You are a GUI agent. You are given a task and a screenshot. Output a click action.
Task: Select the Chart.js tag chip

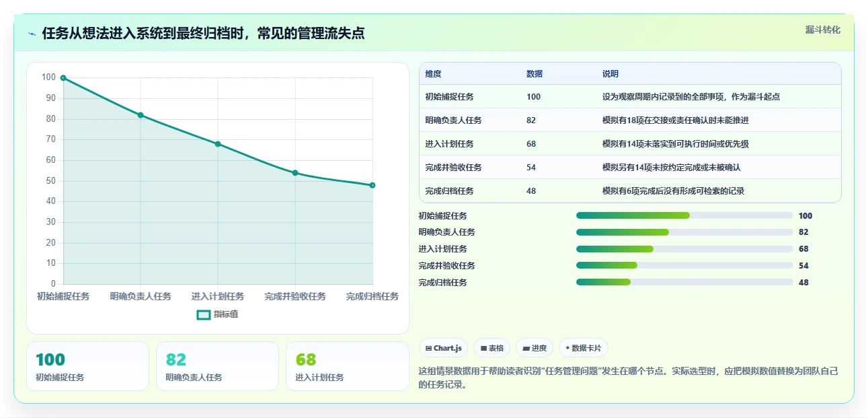coord(444,348)
